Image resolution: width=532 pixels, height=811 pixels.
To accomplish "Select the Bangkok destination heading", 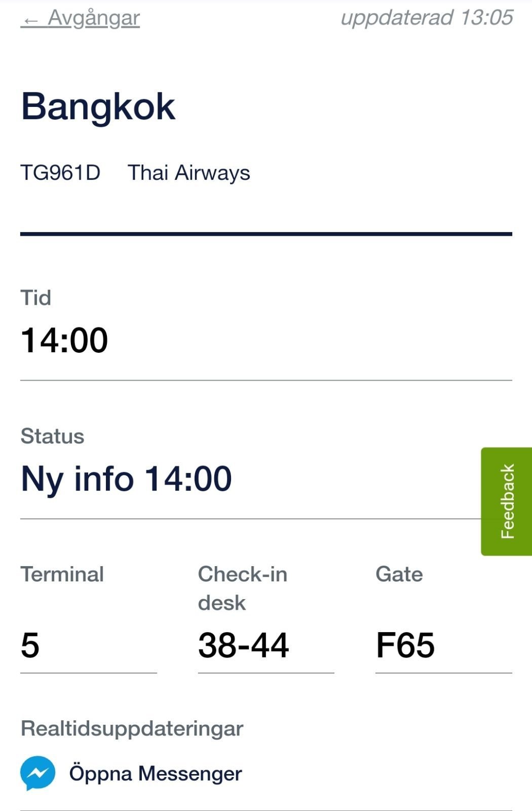I will click(98, 107).
